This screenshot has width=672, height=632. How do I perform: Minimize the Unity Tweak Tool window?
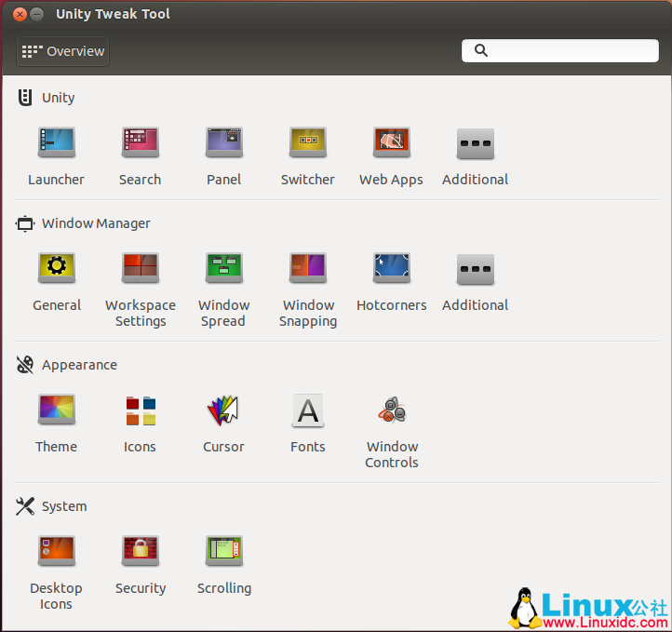[37, 14]
